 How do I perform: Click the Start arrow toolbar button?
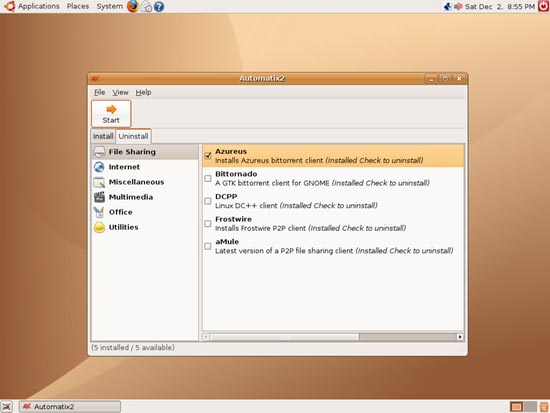[111, 114]
